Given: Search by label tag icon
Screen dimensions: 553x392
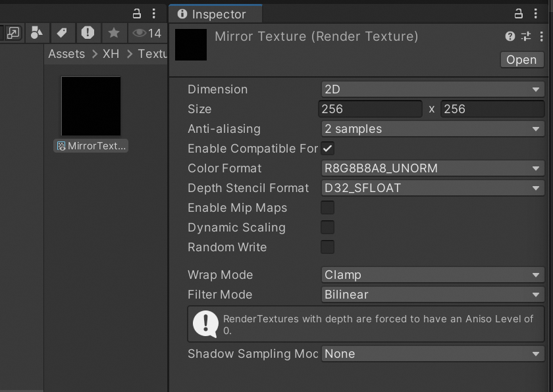Looking at the screenshot, I should (62, 33).
